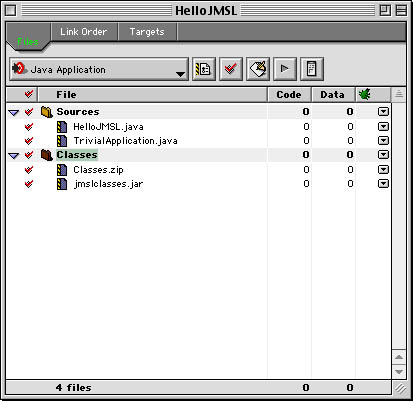413x401 pixels.
Task: Collapse the Sources group triangle
Action: tap(14, 113)
